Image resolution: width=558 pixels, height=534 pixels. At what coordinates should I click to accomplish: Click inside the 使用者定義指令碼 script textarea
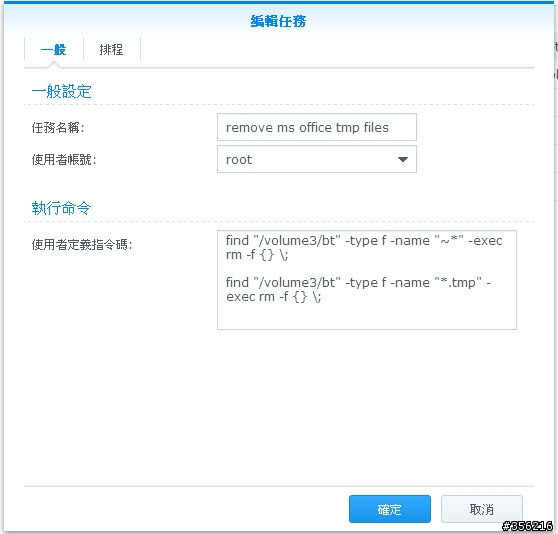(x=367, y=280)
